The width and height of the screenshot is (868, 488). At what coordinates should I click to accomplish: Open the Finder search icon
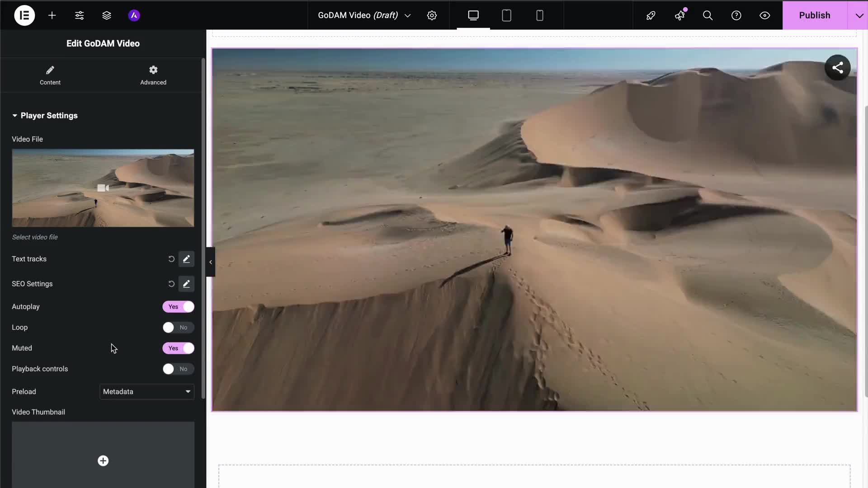pyautogui.click(x=708, y=15)
